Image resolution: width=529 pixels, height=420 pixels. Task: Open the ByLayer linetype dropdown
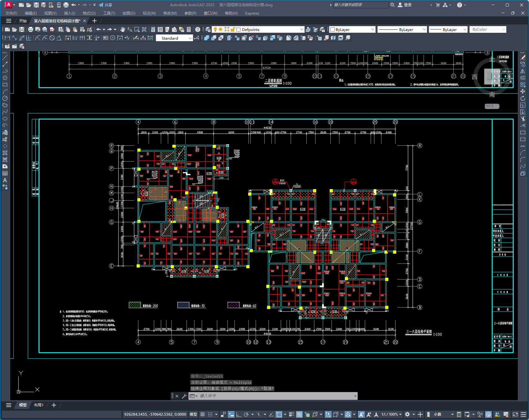click(x=424, y=29)
